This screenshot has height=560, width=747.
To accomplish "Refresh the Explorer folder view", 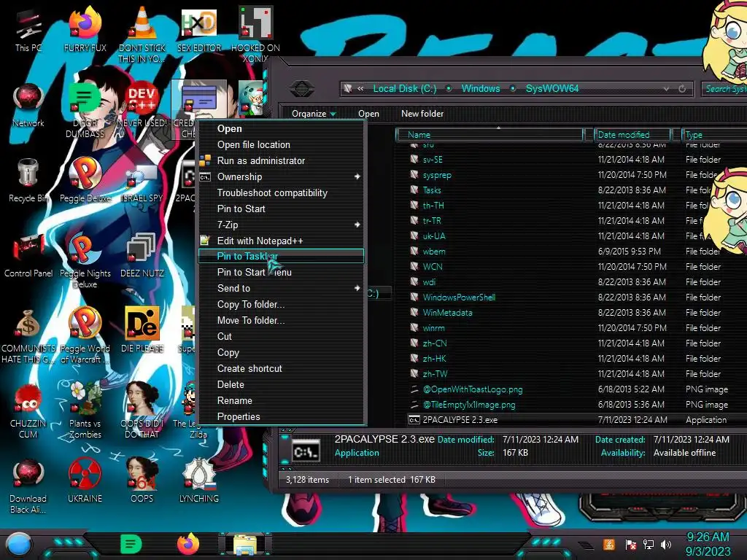I will point(682,89).
